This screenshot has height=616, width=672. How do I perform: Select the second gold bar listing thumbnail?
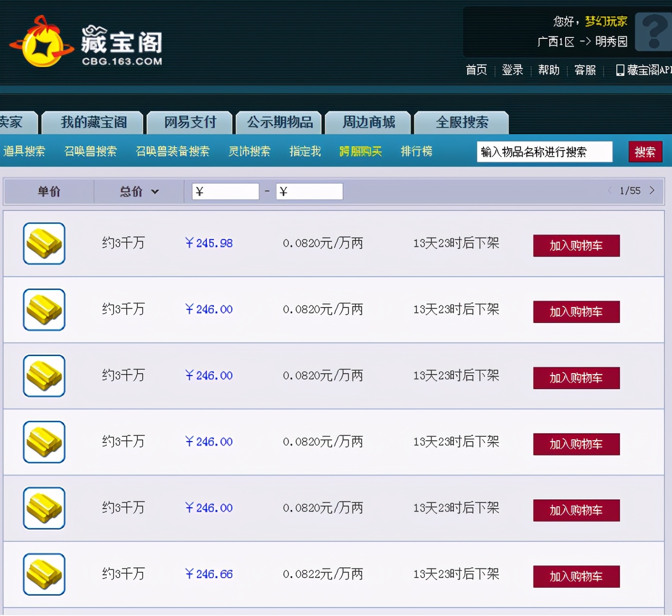44,310
